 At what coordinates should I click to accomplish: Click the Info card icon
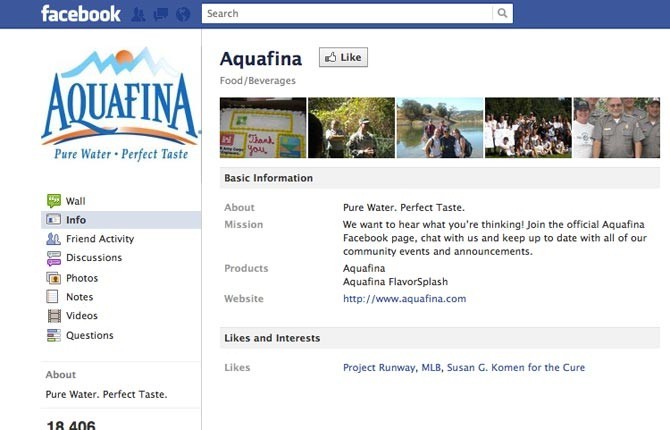53,220
